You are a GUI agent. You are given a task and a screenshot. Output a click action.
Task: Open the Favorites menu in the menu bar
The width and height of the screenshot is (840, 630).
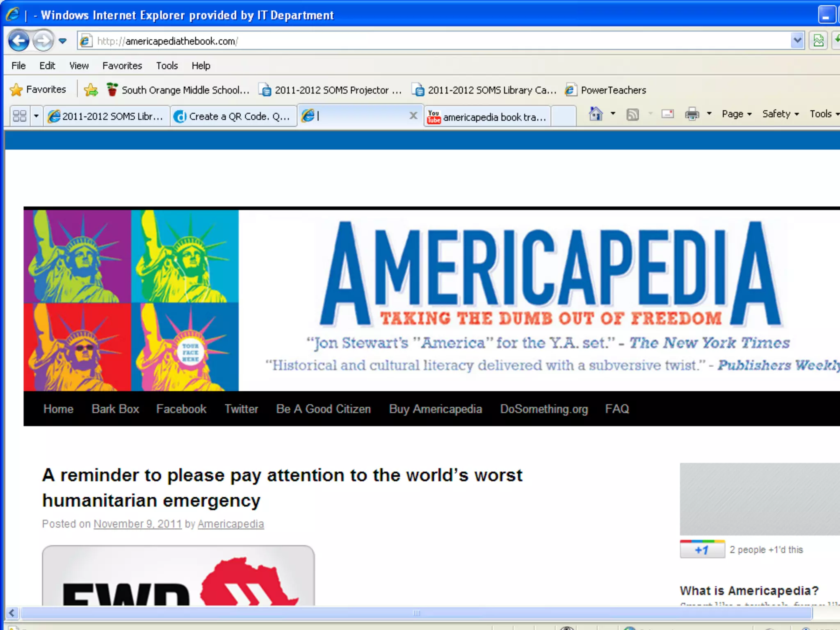click(122, 66)
